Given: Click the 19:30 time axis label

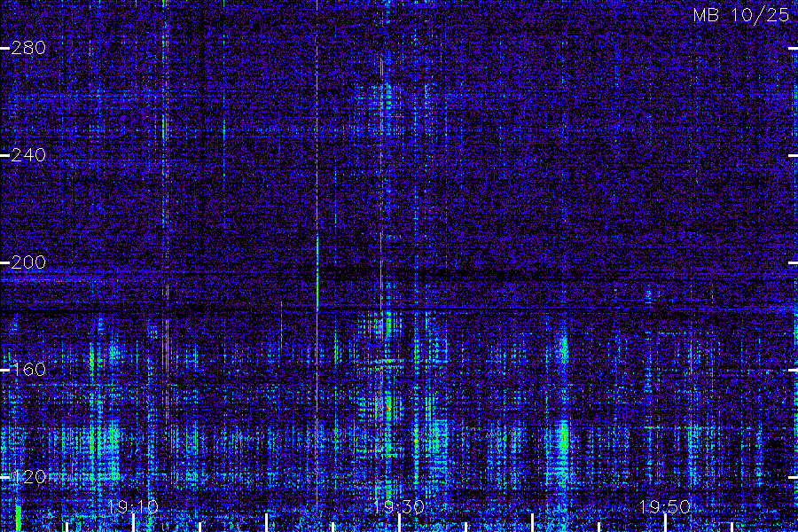Looking at the screenshot, I should pyautogui.click(x=399, y=506).
